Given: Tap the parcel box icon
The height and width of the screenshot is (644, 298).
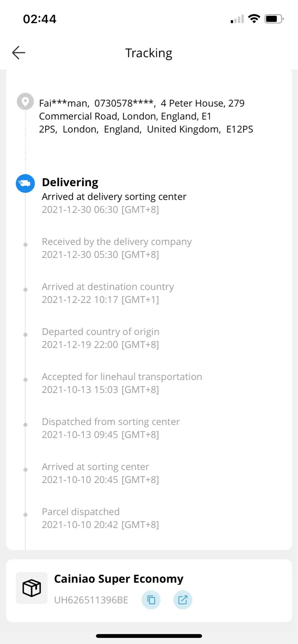Looking at the screenshot, I should [32, 588].
